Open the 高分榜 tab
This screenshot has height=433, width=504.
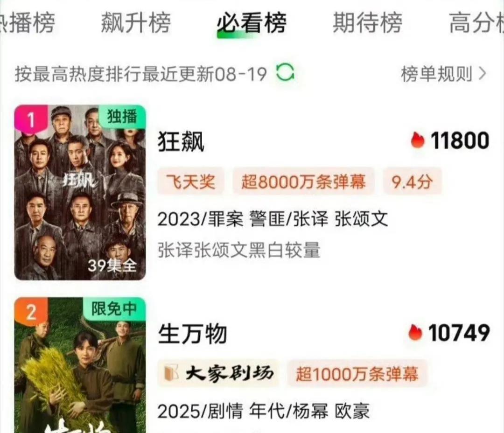click(476, 23)
